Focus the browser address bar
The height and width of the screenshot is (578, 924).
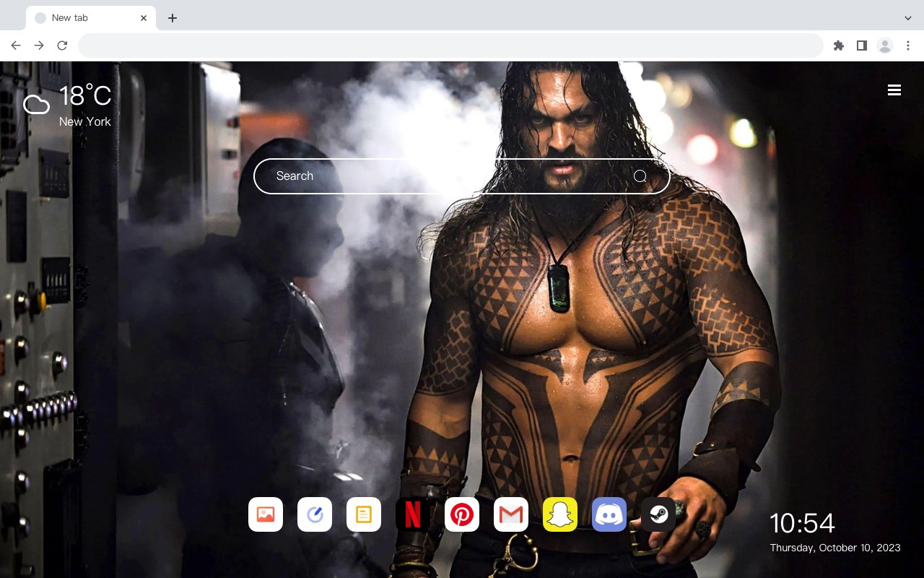pos(450,46)
